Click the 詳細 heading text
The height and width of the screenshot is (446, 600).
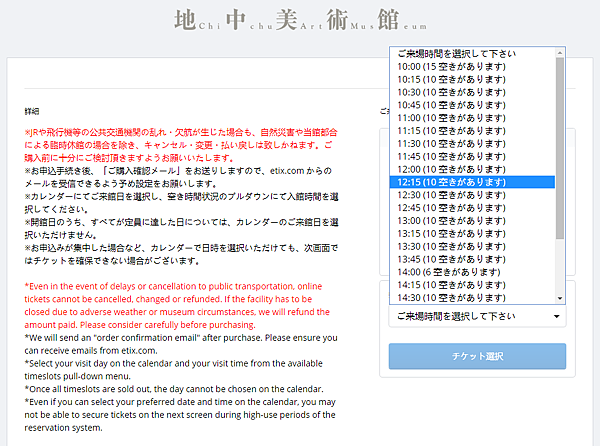click(32, 111)
